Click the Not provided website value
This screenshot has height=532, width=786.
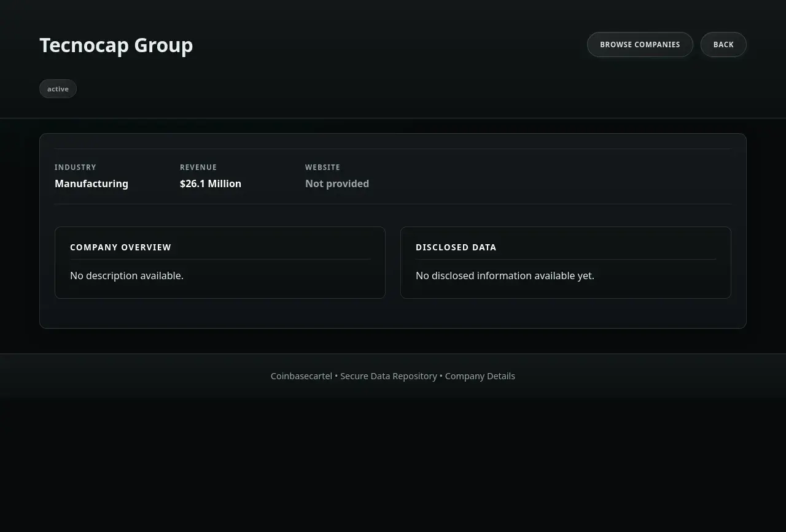[x=337, y=183]
